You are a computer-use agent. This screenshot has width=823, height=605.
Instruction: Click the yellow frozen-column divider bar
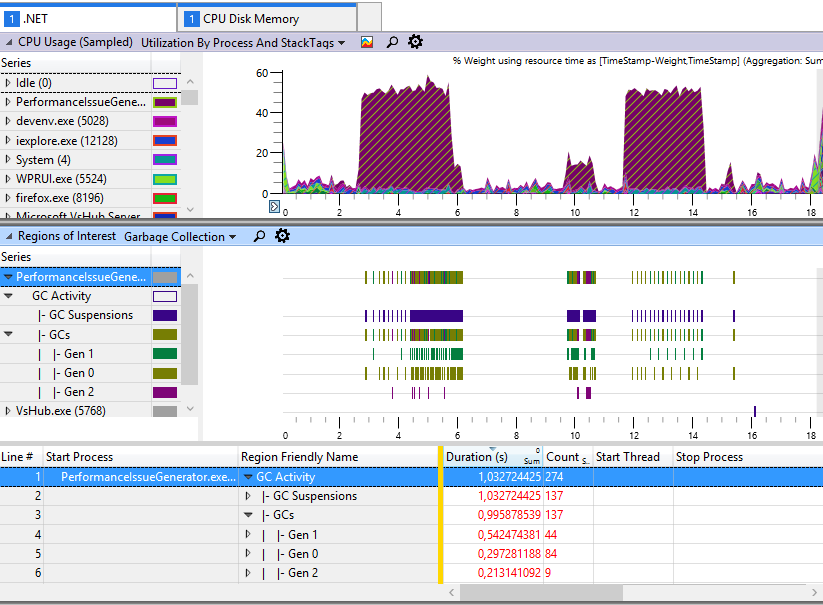click(x=441, y=515)
